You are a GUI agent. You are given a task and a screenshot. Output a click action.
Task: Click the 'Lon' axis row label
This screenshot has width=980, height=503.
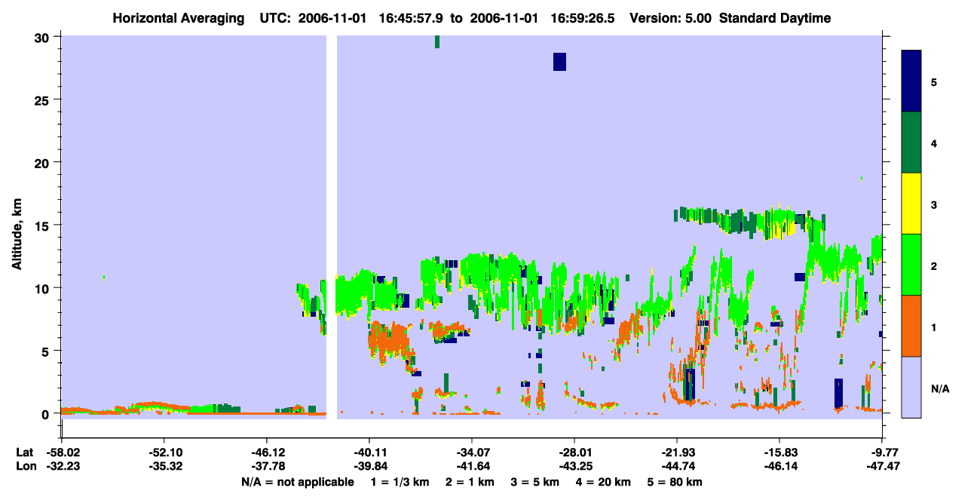(25, 466)
